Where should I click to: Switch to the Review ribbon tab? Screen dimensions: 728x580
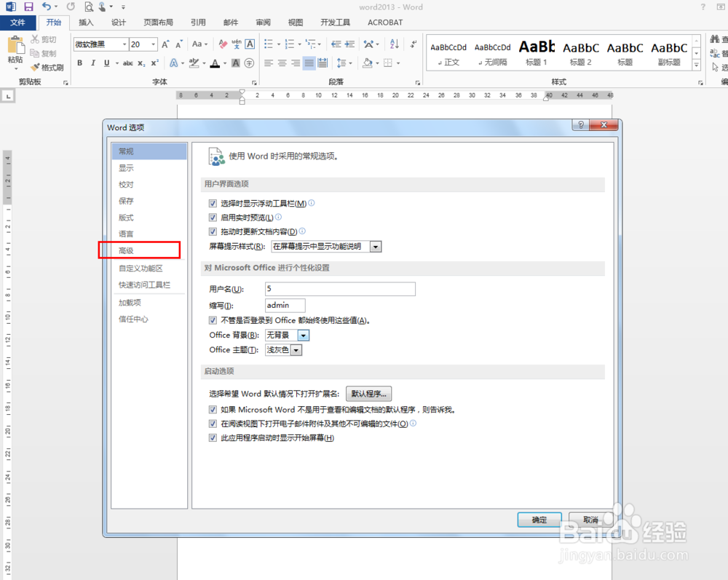[x=264, y=23]
